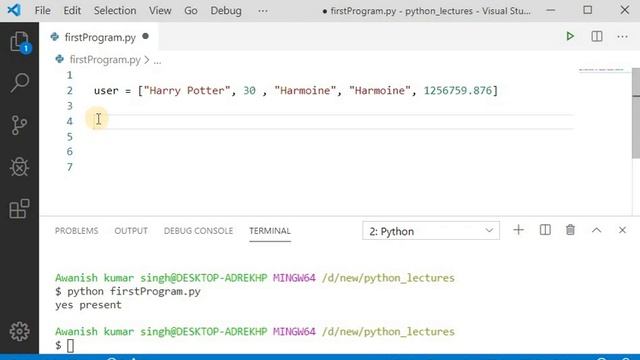Open the '2: Python' terminal dropdown
640x360 pixels.
pyautogui.click(x=431, y=231)
